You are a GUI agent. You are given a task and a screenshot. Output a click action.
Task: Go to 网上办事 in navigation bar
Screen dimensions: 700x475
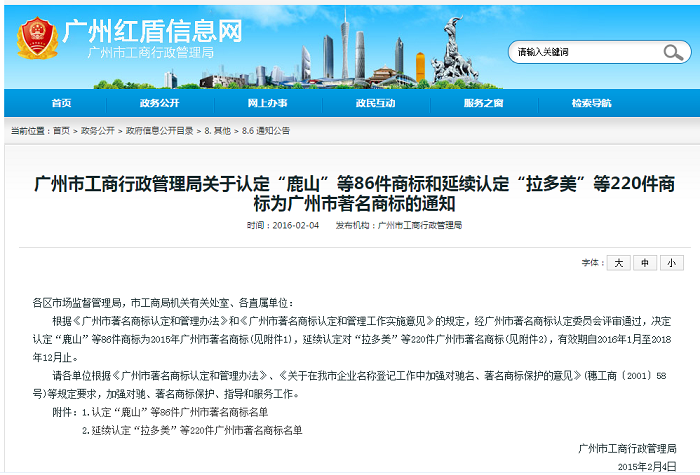[267, 103]
